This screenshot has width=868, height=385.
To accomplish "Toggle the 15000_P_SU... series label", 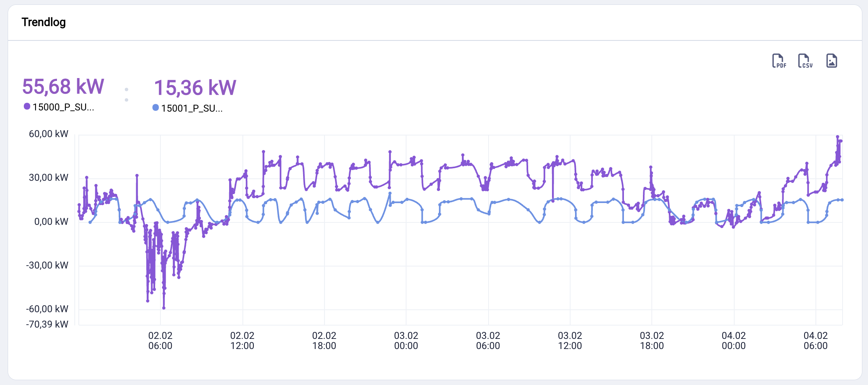I will coord(63,107).
